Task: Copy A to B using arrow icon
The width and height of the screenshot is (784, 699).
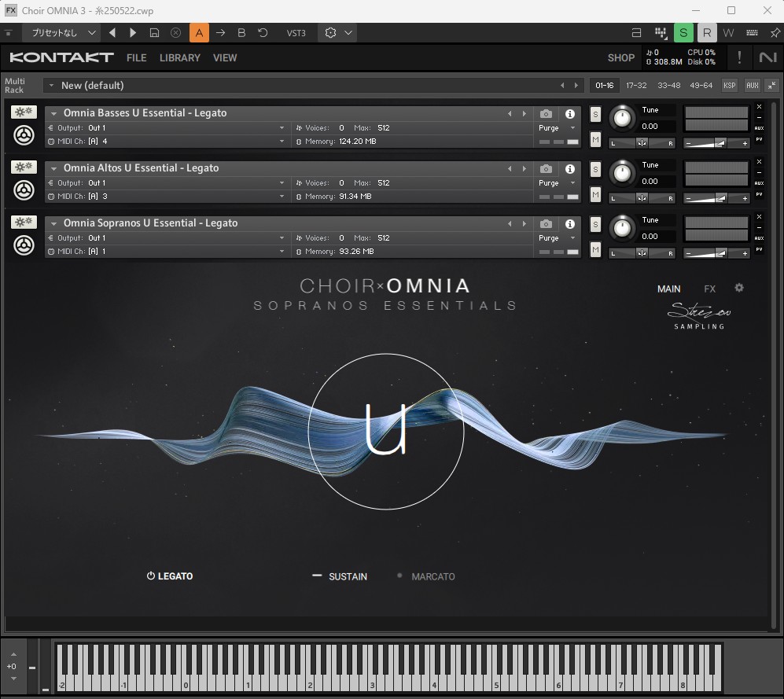Action: click(220, 33)
